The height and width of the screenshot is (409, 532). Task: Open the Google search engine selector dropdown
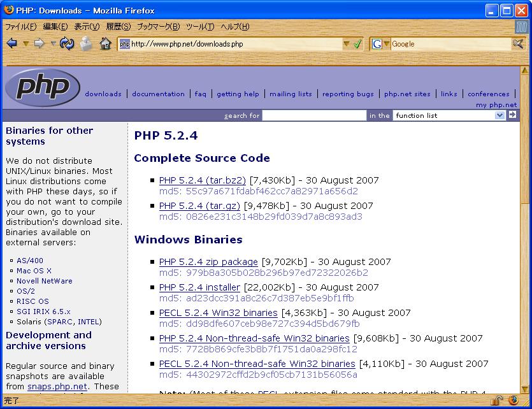tap(386, 44)
